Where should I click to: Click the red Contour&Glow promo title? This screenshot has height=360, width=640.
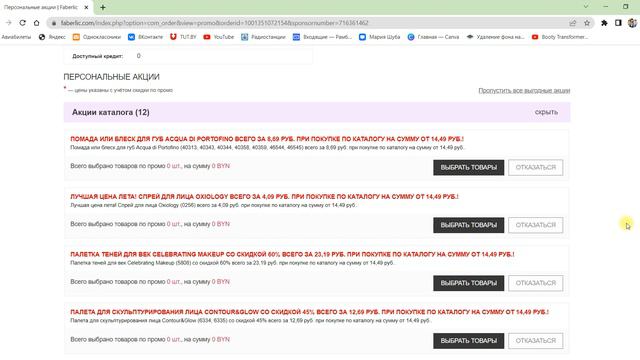point(309,312)
